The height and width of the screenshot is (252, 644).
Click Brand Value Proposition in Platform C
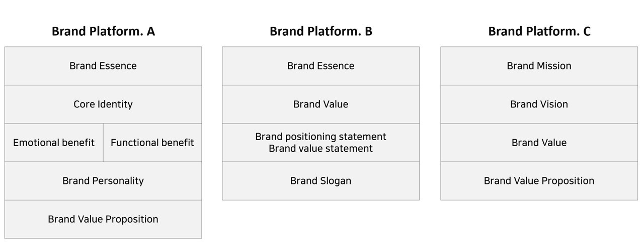539,181
